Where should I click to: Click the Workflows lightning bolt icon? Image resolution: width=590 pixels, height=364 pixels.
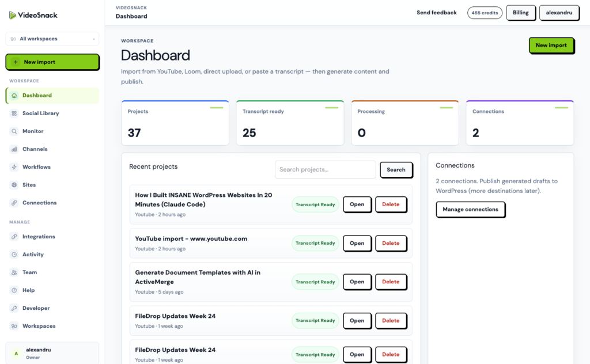tap(14, 167)
